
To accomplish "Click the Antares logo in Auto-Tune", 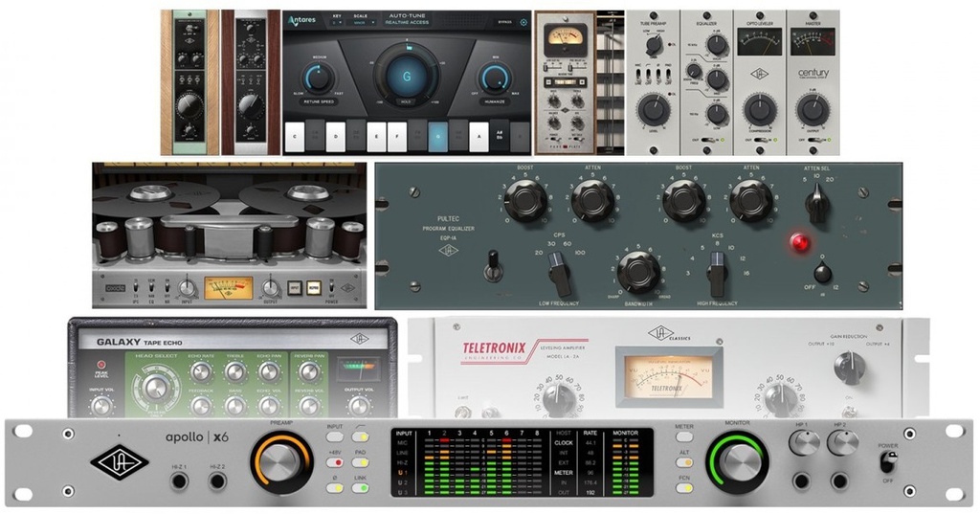I will click(301, 21).
